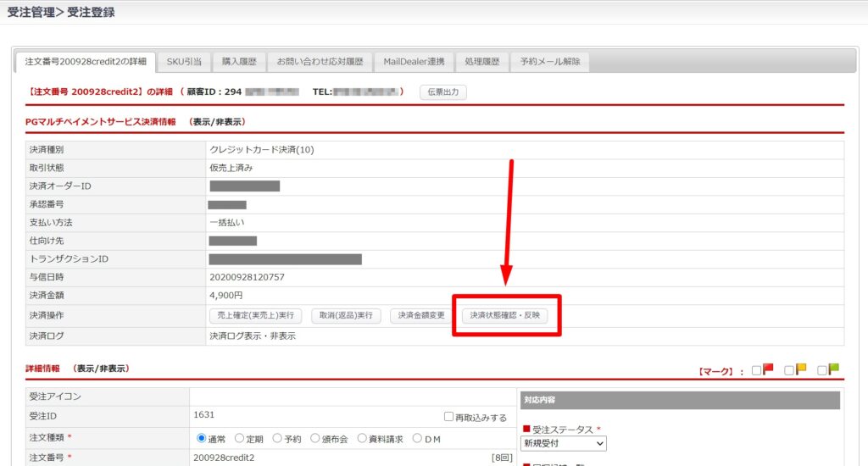Open the 受注ステータス dropdown showing 新規受付
This screenshot has height=466, width=868.
pos(564,443)
